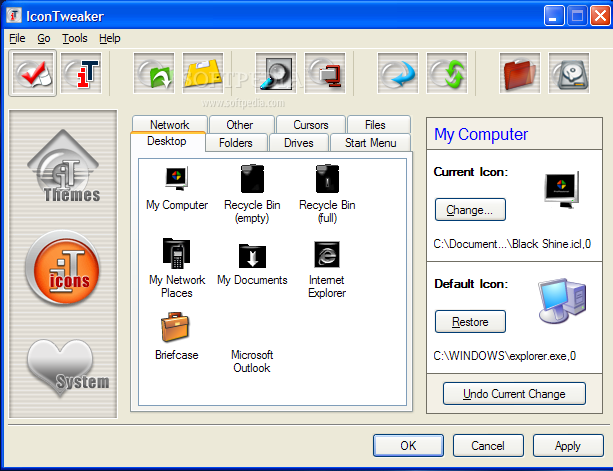
Task: Click the C:\WINDOWS\explorer.exe,0 path text
Action: 505,356
